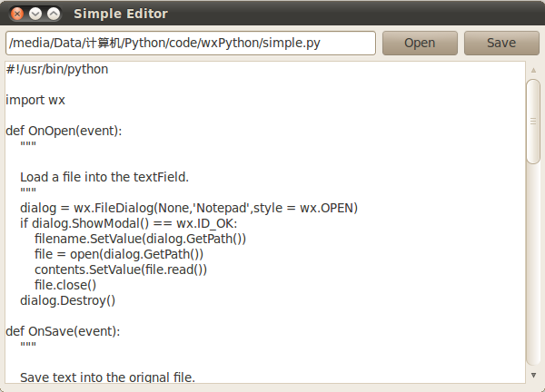
Task: Click 'Save text into the orignal file.' line
Action: (x=107, y=377)
